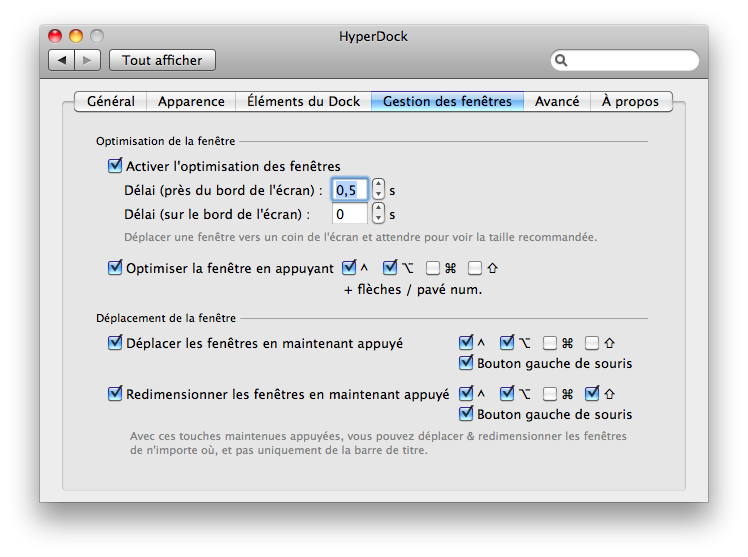Open the À propos tab
748x557 pixels.
click(630, 101)
